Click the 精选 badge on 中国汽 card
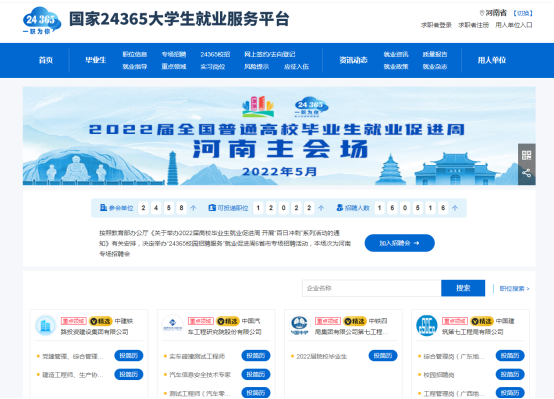The width and height of the screenshot is (554, 399). (x=228, y=321)
